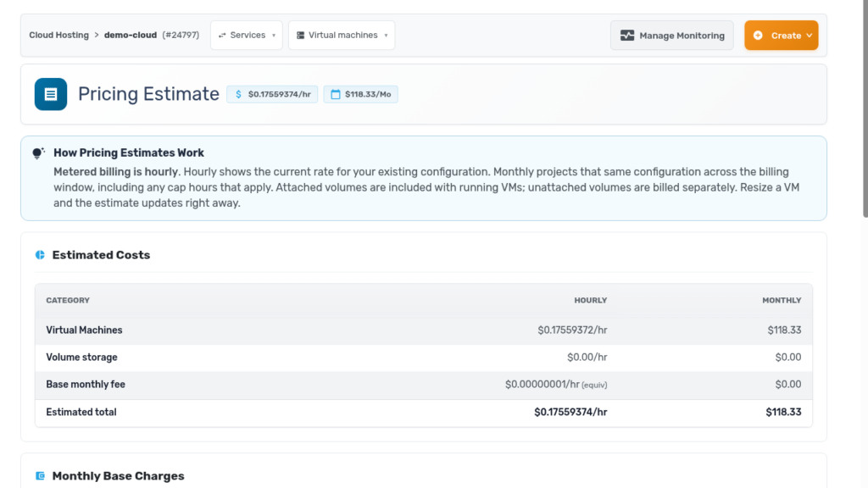The width and height of the screenshot is (868, 488).
Task: Select the Estimated total row label
Action: point(81,413)
